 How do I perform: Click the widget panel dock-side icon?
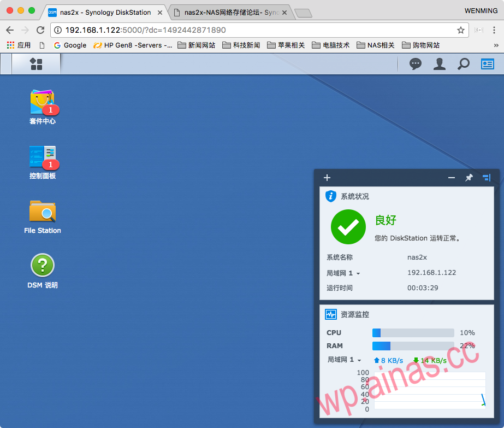coord(487,178)
